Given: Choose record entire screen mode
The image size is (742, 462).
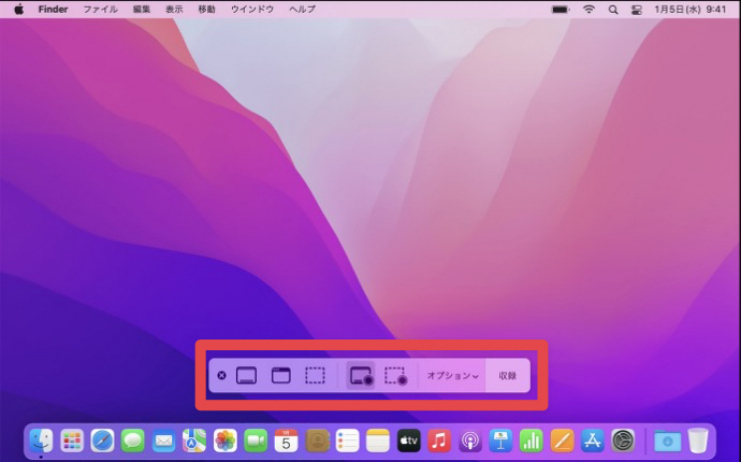Looking at the screenshot, I should click(360, 376).
